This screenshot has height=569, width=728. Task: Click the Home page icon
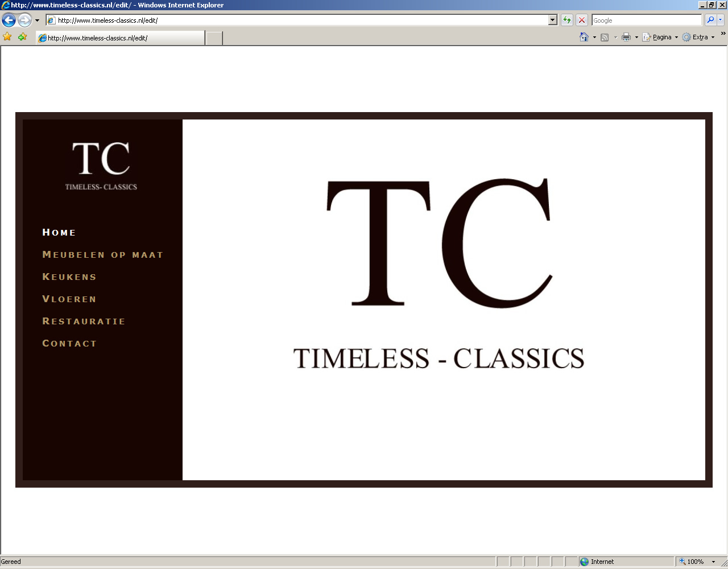(584, 37)
